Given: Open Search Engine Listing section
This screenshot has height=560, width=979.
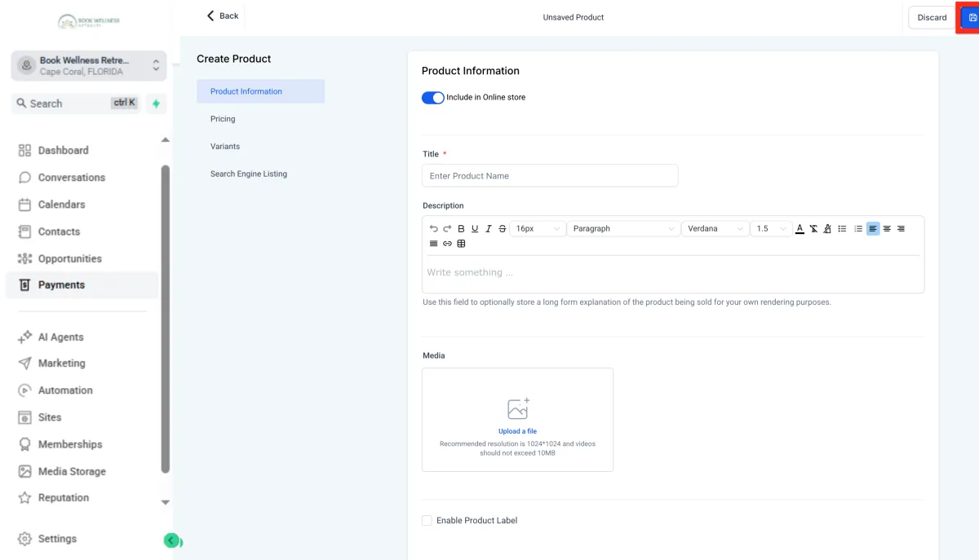Looking at the screenshot, I should tap(249, 174).
